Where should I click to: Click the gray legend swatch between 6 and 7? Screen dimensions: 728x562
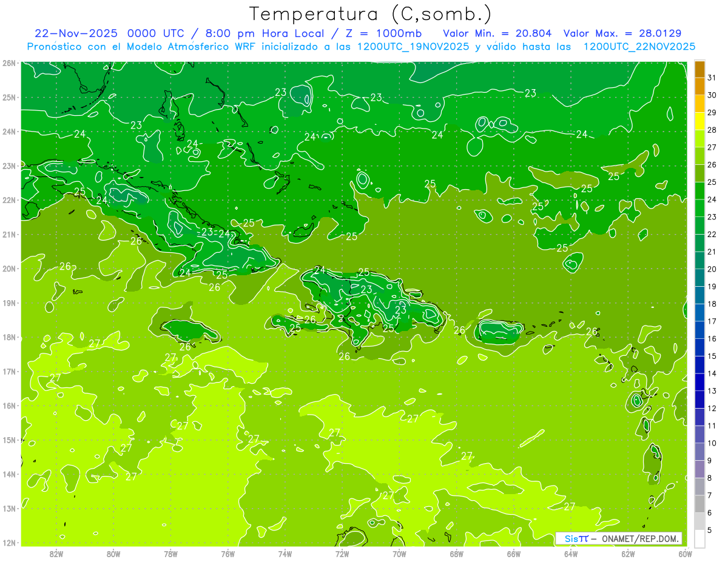699,504
